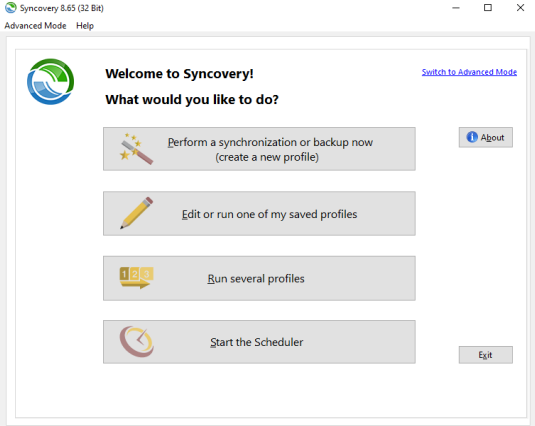Minimize the Syncovery window
Viewport: 535px width, 426px height.
click(456, 8)
